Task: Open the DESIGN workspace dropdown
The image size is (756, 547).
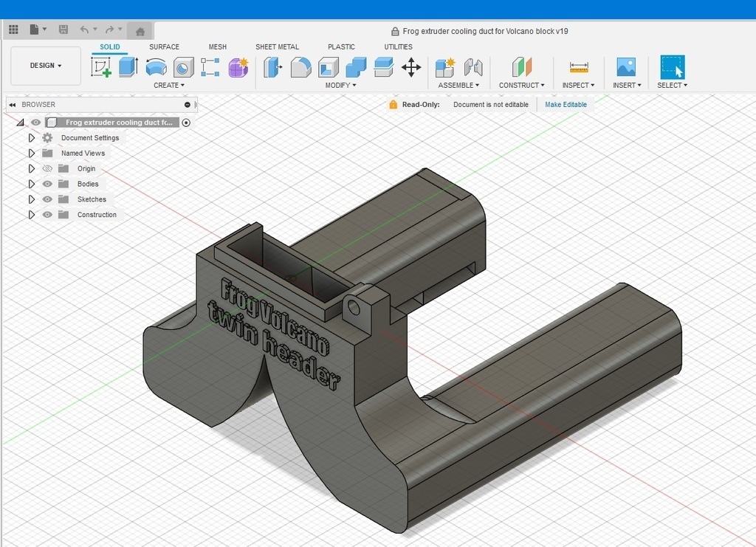Action: [46, 66]
